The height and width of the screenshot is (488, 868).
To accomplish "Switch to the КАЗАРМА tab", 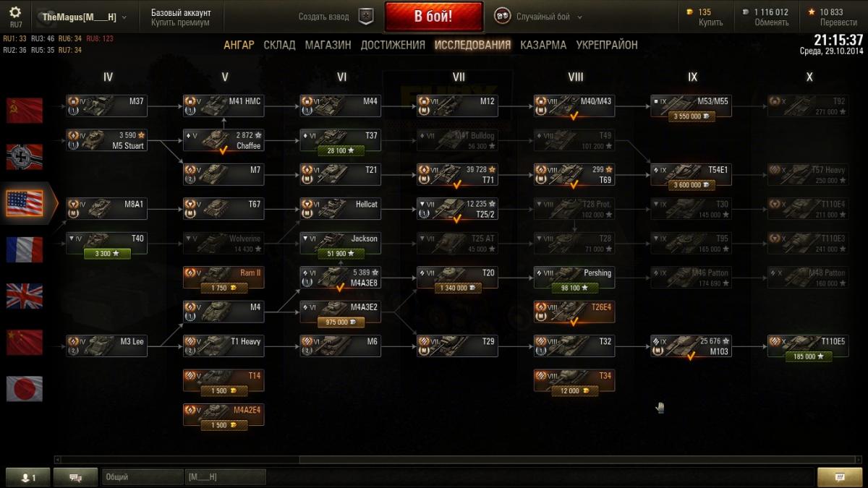I will pyautogui.click(x=543, y=45).
